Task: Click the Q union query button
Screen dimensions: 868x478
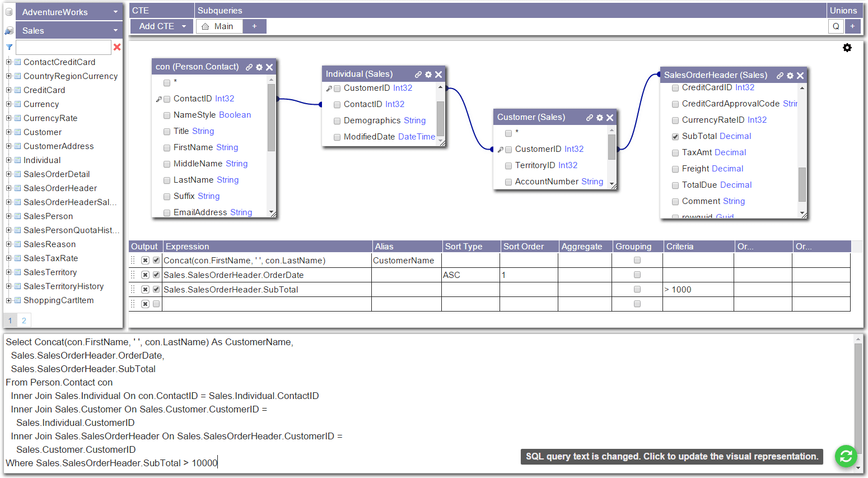Action: (836, 26)
